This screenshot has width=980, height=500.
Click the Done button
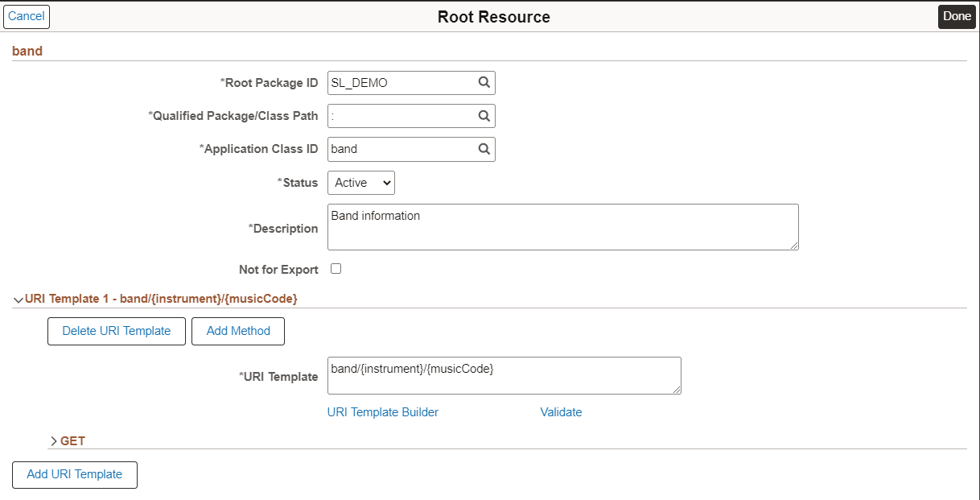coord(956,16)
